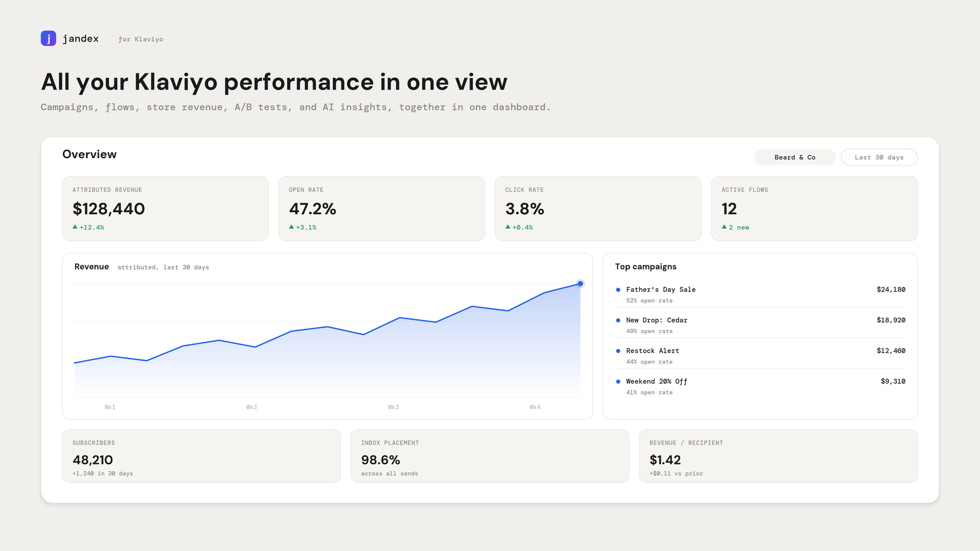980x551 pixels.
Task: Open the Beard & Co store selector
Action: (795, 157)
